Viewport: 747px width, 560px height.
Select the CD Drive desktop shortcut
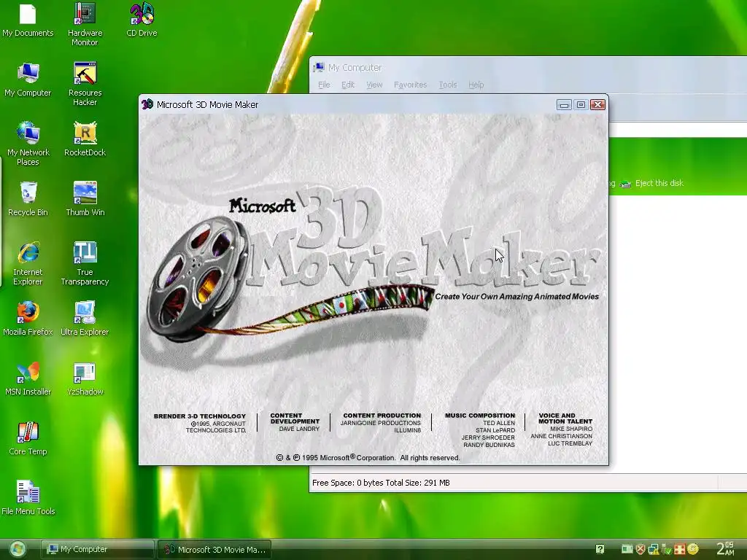[x=142, y=20]
